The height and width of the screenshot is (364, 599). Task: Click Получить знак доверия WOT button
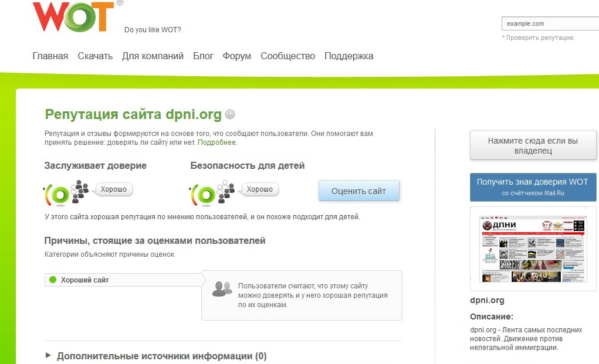tap(533, 187)
